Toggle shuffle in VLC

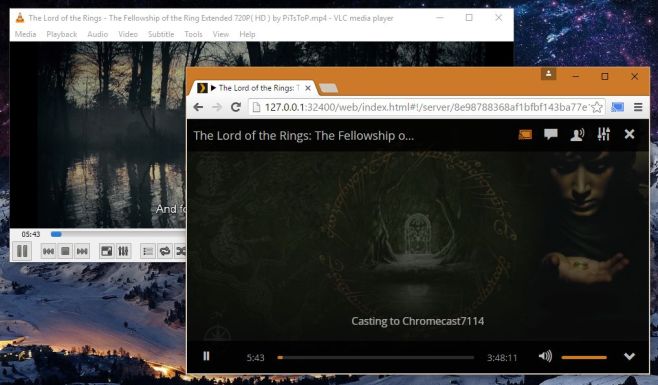[180, 251]
